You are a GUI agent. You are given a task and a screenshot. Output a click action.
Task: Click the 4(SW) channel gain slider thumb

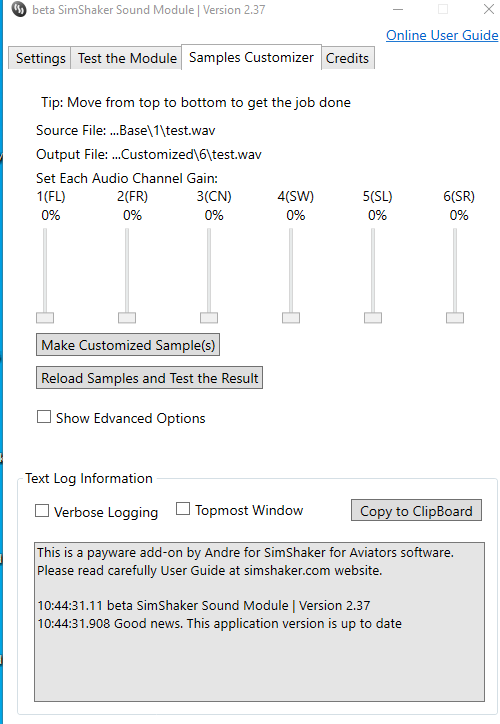click(291, 318)
